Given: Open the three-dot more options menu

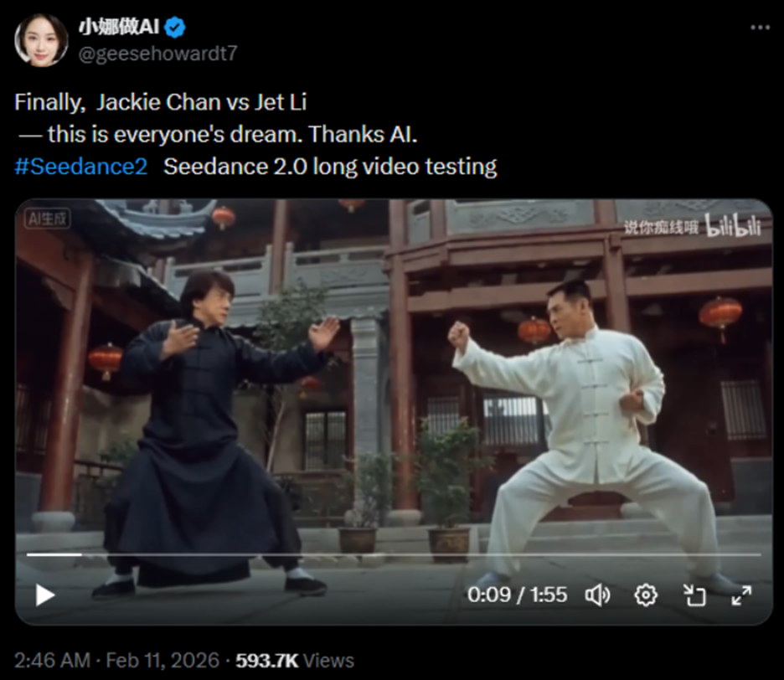Looking at the screenshot, I should click(x=760, y=28).
